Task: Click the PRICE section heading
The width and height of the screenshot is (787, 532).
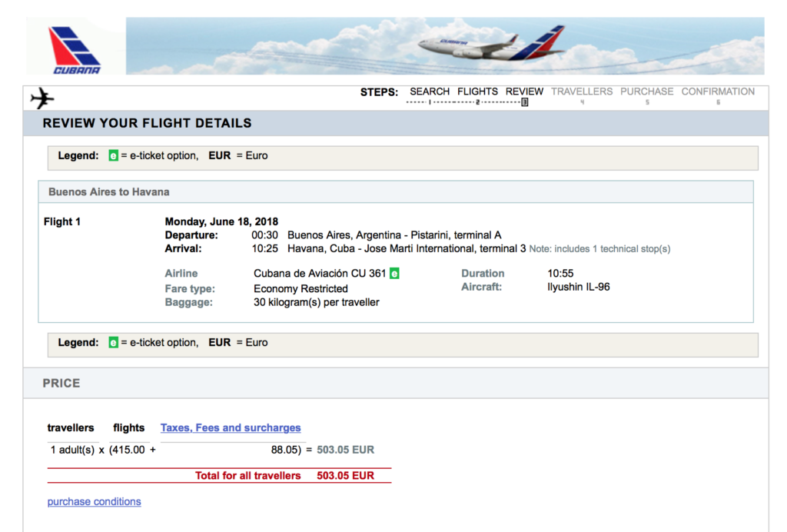Action: tap(60, 383)
